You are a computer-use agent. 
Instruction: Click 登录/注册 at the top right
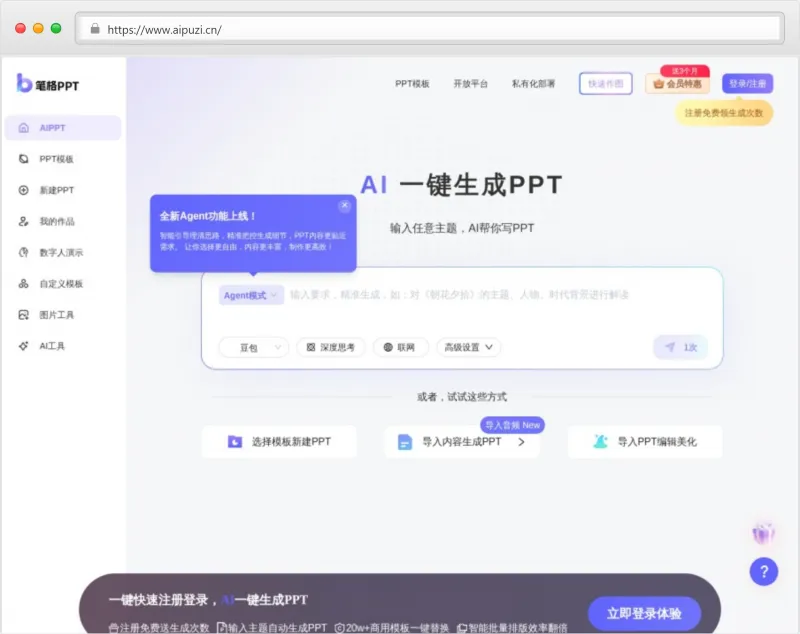[747, 83]
